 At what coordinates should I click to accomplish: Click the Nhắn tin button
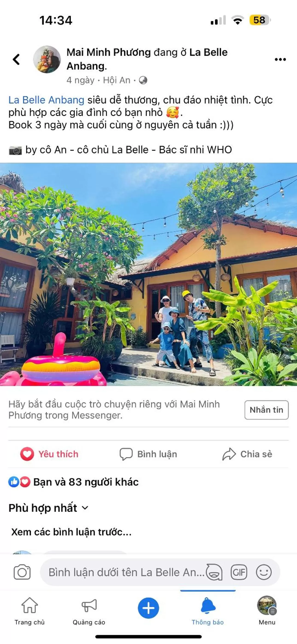tap(267, 410)
